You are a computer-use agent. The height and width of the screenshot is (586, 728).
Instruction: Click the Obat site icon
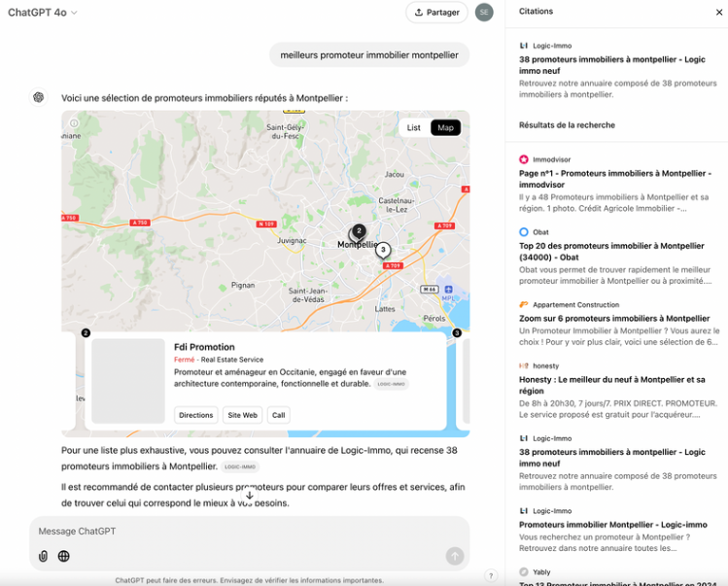[x=524, y=231]
